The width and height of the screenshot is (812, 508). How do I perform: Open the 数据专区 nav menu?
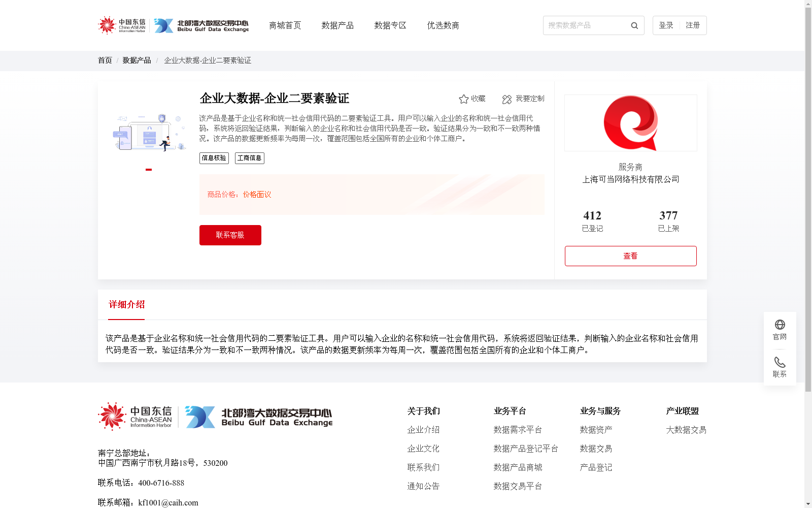[x=390, y=25]
